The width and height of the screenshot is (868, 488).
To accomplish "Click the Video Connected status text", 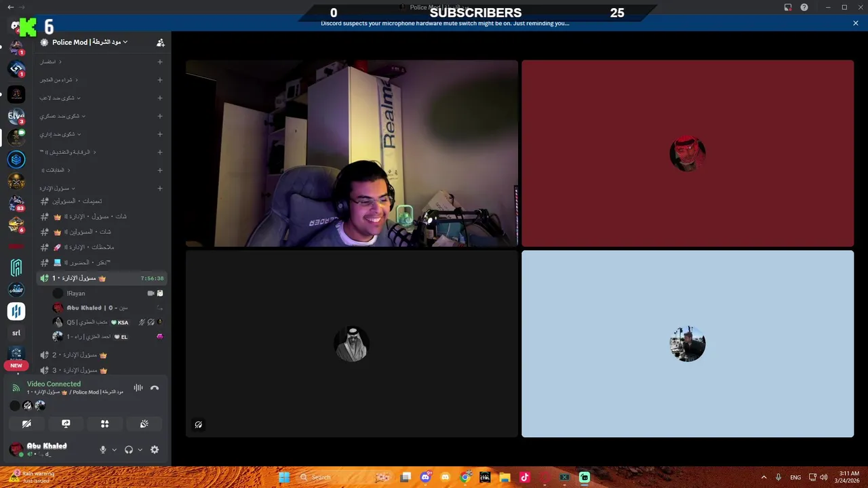I will click(54, 384).
